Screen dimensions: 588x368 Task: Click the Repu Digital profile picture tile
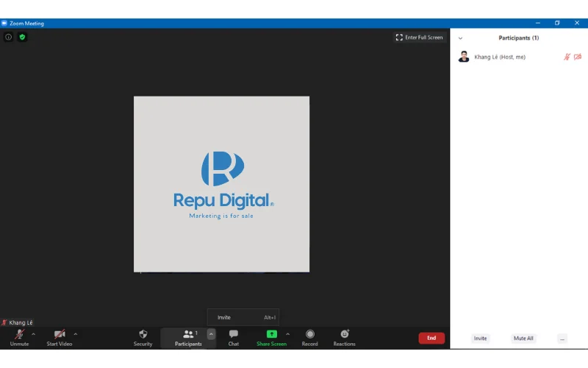222,184
